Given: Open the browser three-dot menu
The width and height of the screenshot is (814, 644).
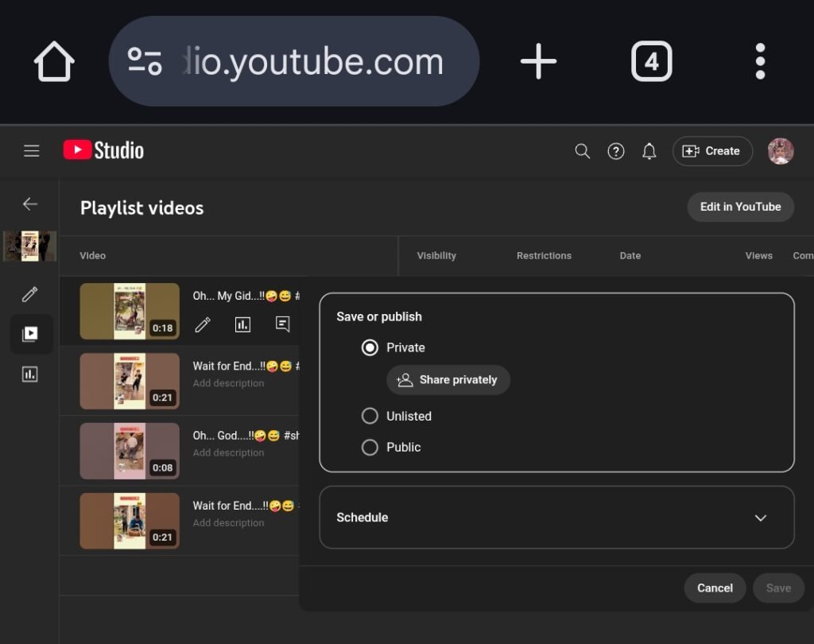Looking at the screenshot, I should (760, 60).
